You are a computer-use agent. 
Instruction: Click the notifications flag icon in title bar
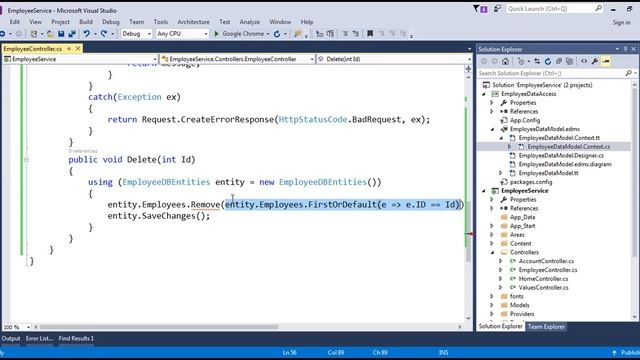480,9
